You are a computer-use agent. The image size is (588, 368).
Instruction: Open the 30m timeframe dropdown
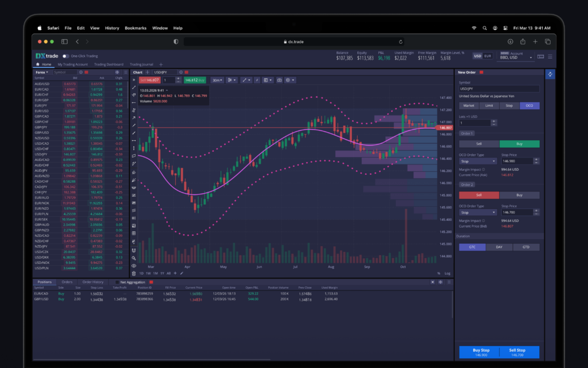point(217,80)
